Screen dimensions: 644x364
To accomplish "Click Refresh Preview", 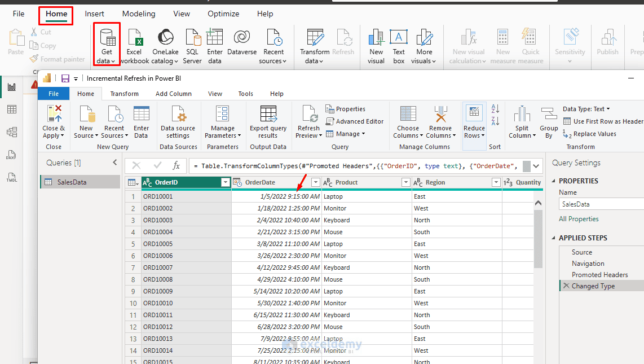I will (x=309, y=122).
